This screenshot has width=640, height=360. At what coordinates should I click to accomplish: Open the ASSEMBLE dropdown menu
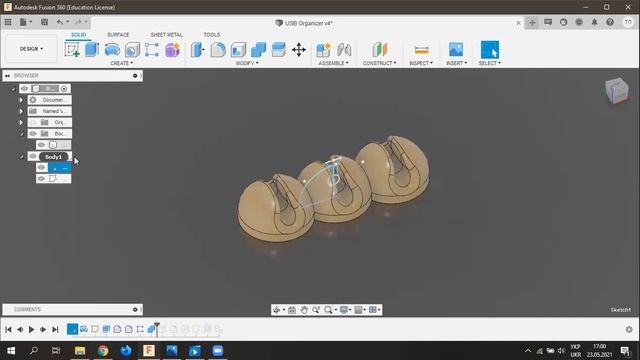point(333,63)
